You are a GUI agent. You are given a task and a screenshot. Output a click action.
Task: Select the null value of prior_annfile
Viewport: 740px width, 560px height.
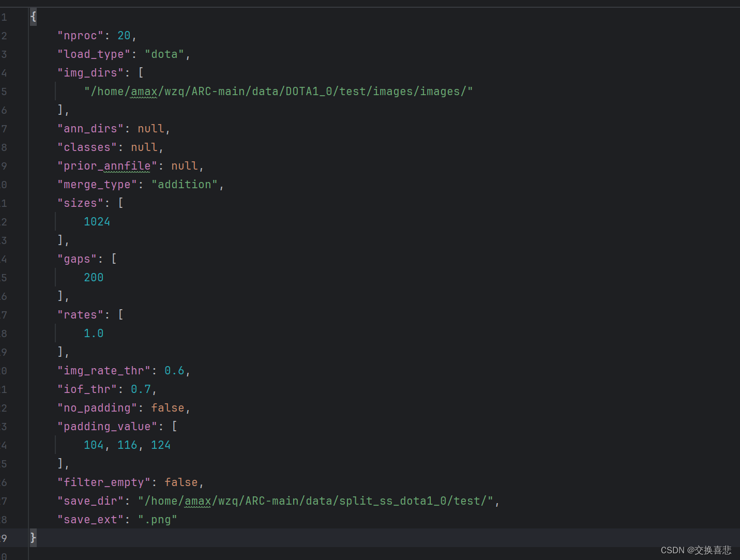pos(185,166)
